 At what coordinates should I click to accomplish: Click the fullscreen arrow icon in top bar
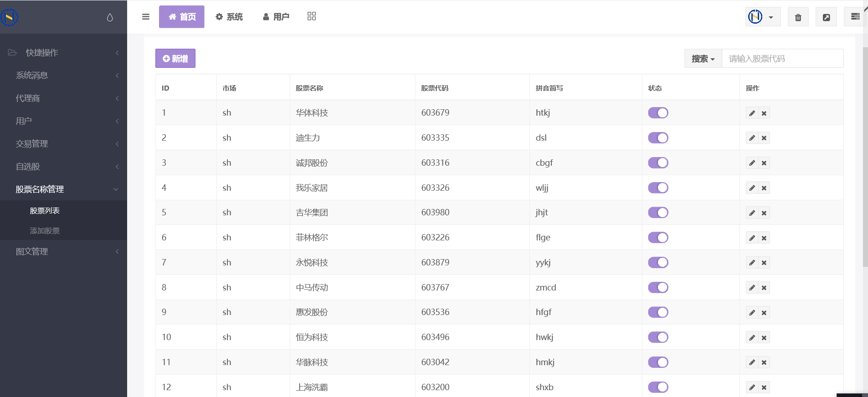826,17
